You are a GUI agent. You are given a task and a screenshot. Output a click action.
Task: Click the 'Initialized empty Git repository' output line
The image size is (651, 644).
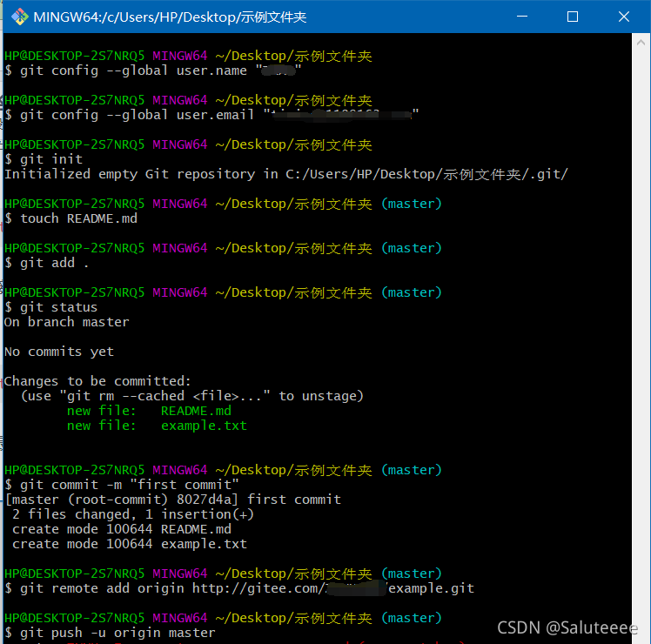tap(285, 174)
